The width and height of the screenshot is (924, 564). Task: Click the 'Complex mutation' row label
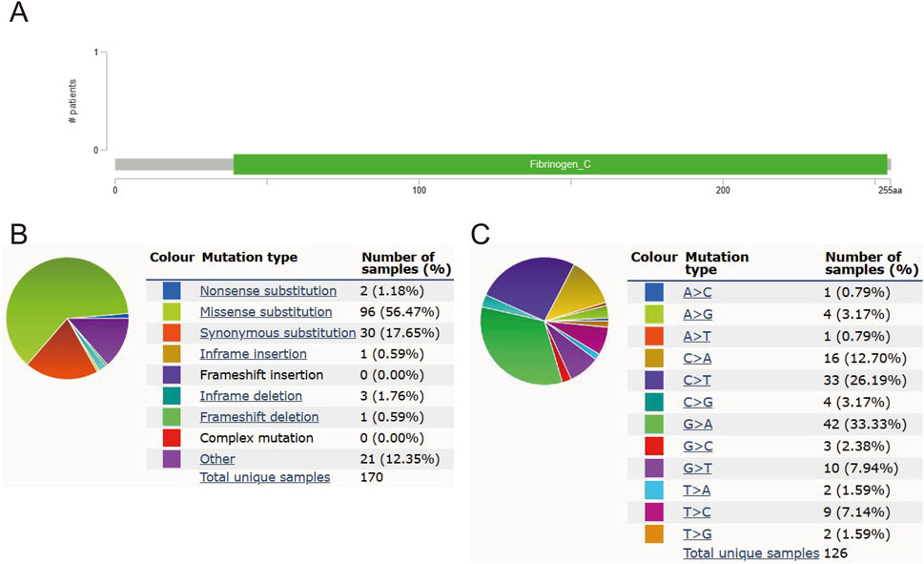click(257, 438)
